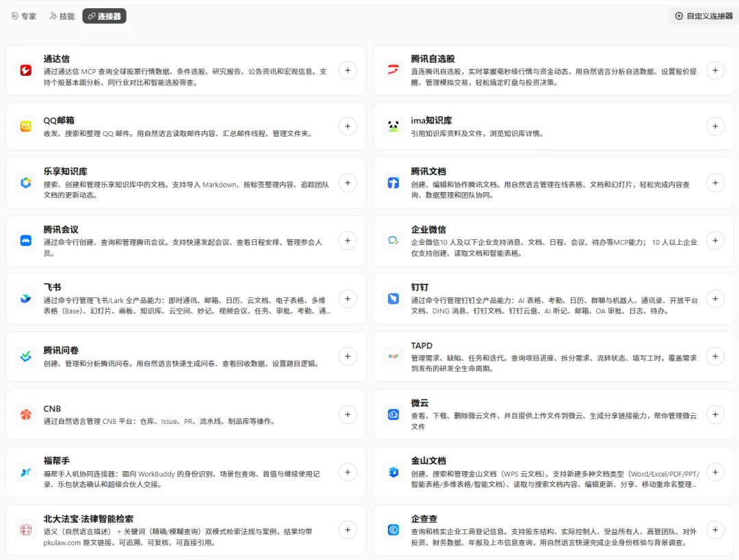Click the 腾讯文档 title text

[428, 172]
